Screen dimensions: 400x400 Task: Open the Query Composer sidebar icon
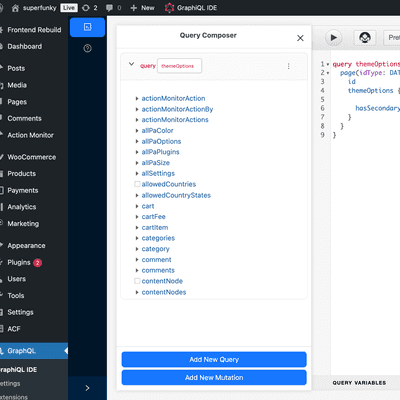[x=87, y=27]
